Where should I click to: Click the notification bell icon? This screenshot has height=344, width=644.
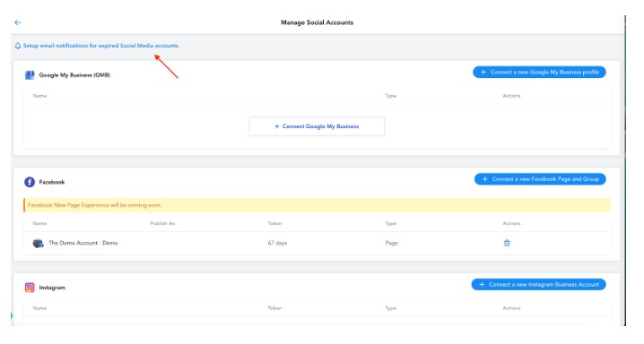coord(18,46)
